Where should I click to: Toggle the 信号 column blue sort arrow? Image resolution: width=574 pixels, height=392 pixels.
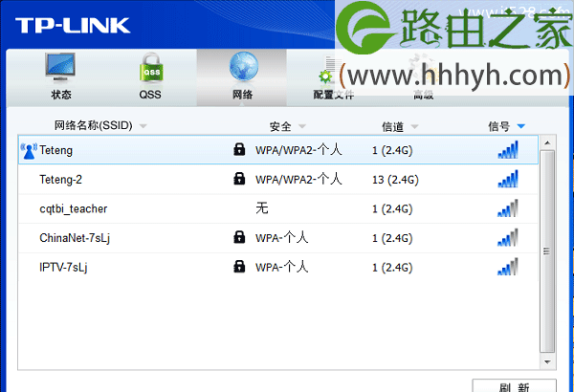click(x=520, y=126)
